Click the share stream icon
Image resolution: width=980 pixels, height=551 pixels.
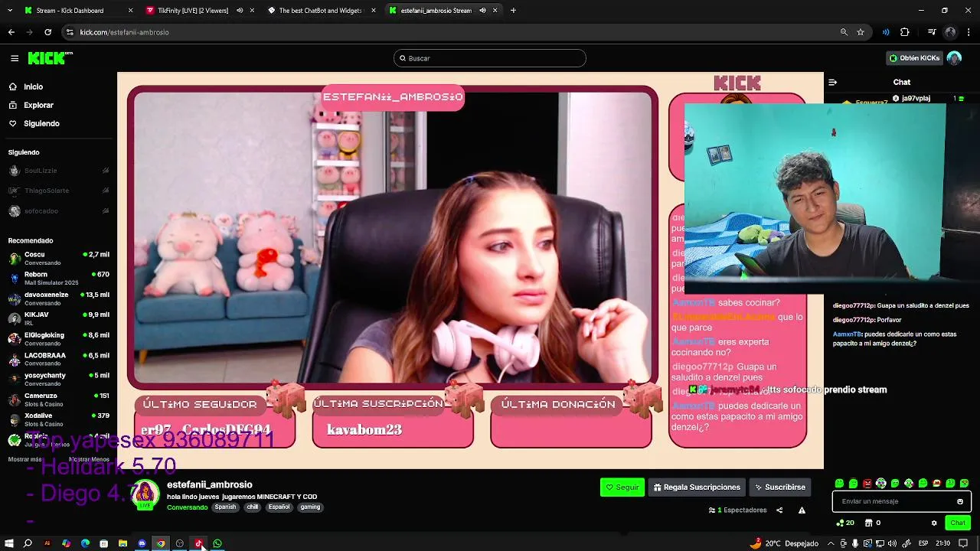(779, 510)
